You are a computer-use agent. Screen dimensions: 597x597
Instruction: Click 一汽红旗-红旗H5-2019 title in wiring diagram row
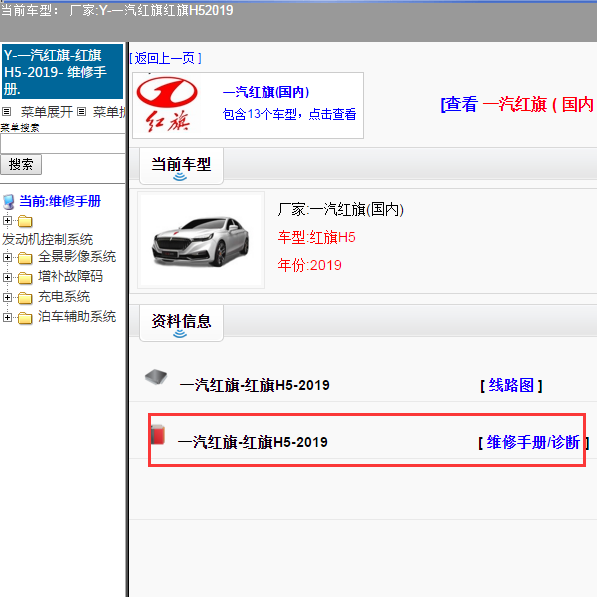[254, 385]
